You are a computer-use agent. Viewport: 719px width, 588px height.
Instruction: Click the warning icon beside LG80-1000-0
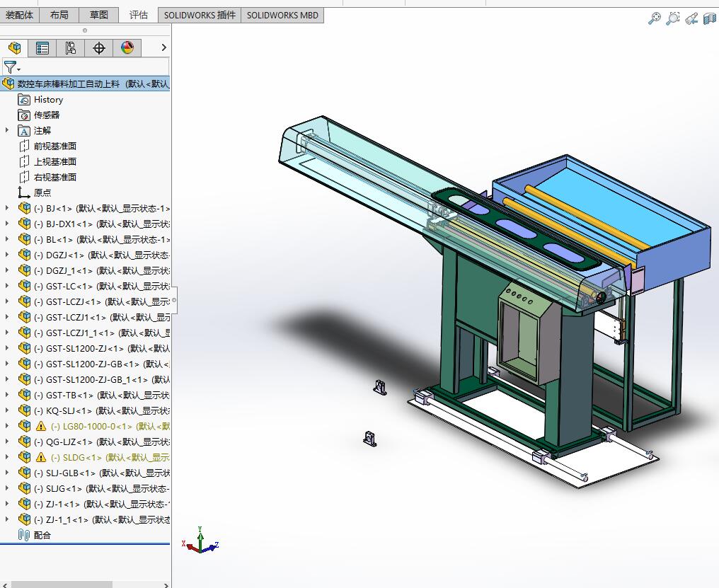point(41,426)
